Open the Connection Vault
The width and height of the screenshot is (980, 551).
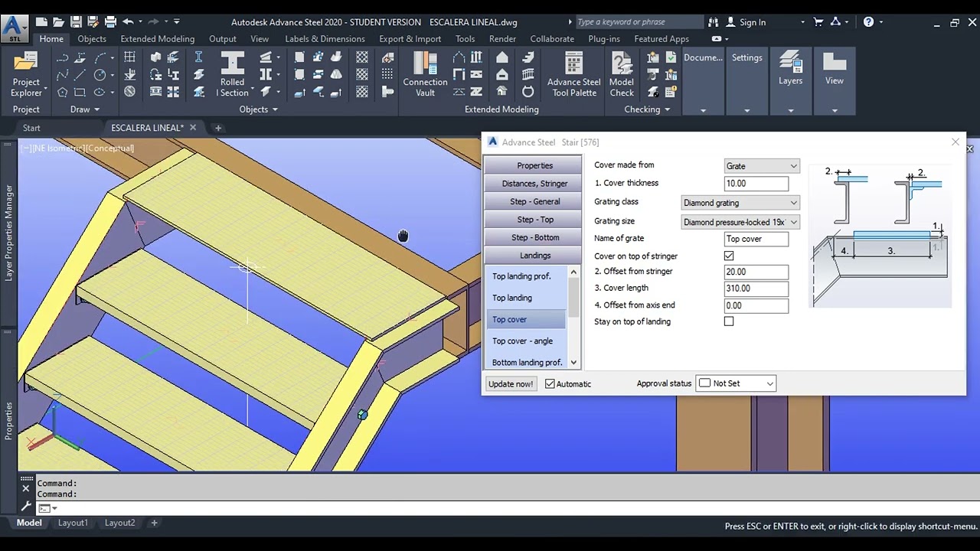tap(425, 73)
